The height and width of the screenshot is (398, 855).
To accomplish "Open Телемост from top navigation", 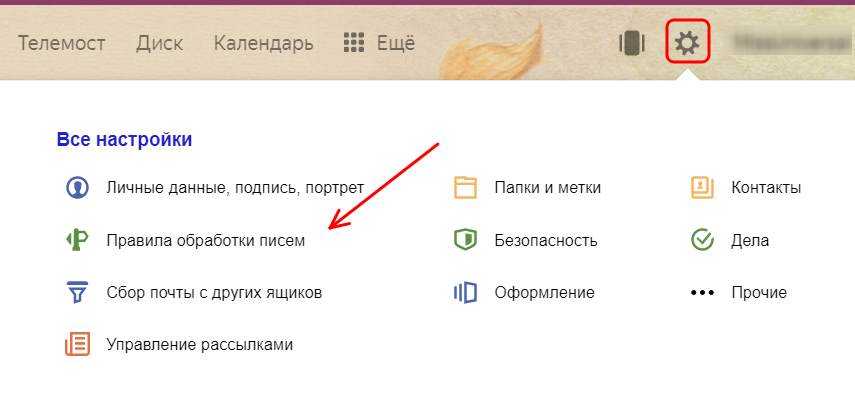I will pyautogui.click(x=62, y=43).
